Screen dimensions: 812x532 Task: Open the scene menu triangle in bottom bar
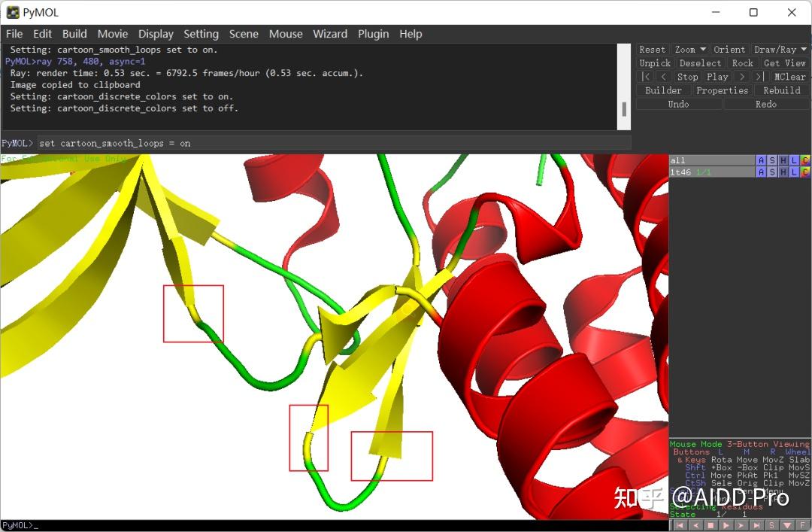pos(787,525)
